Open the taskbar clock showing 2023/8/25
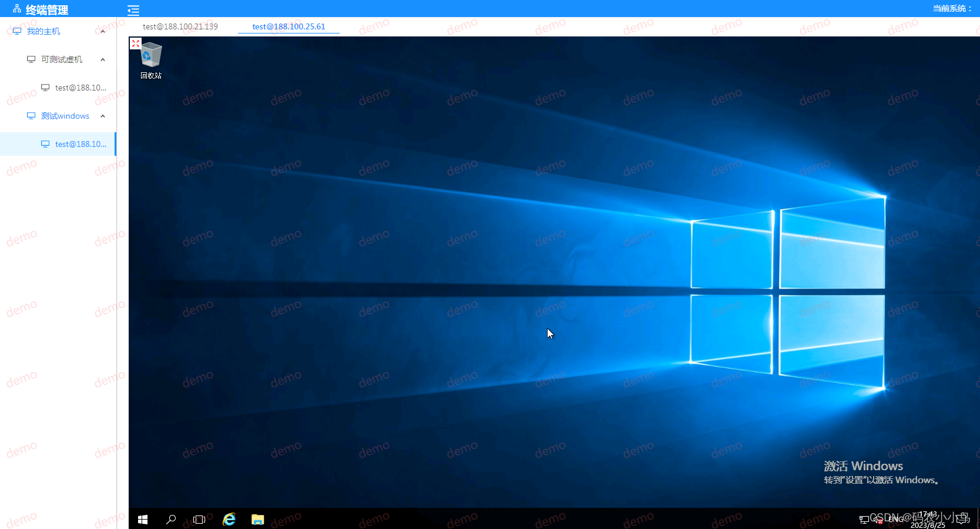 click(x=928, y=520)
